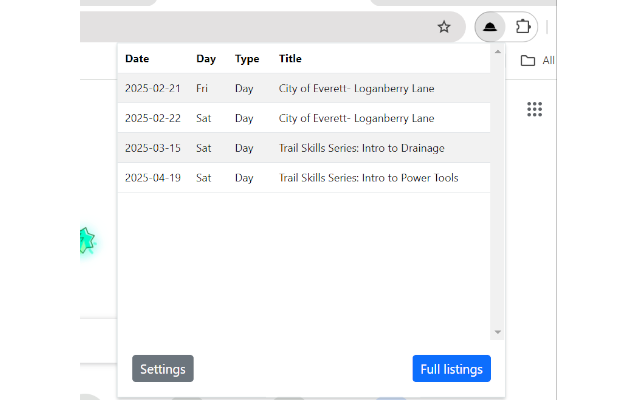Click the active extension icon in the toolbar

point(490,27)
